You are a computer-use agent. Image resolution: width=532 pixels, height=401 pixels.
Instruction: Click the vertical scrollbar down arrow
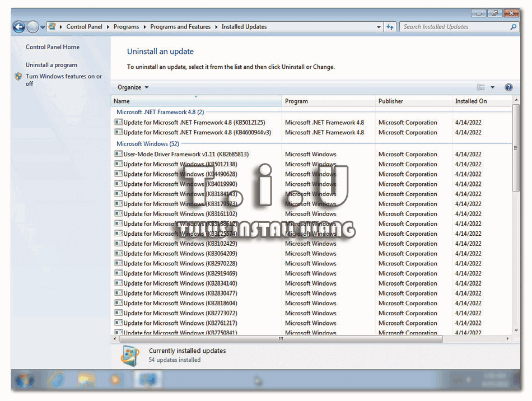click(x=516, y=330)
